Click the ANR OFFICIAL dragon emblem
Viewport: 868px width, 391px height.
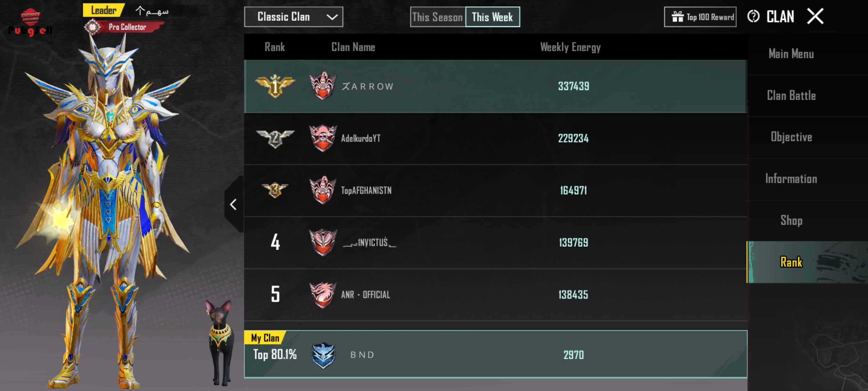click(323, 294)
